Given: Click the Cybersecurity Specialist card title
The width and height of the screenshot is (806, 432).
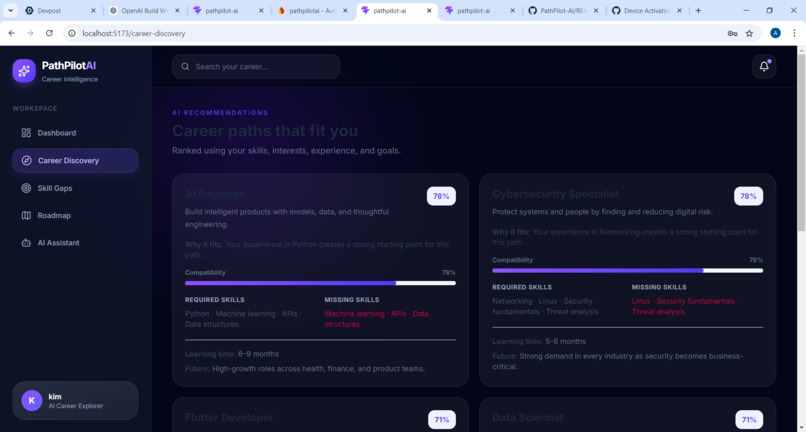Looking at the screenshot, I should coord(555,194).
